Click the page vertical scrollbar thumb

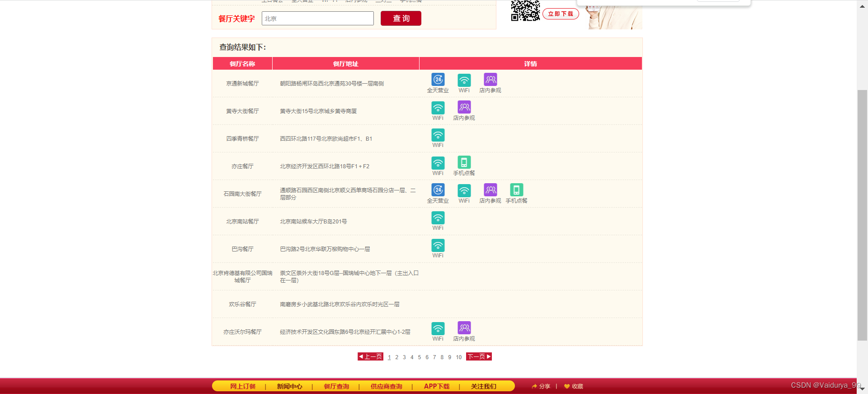click(x=862, y=215)
